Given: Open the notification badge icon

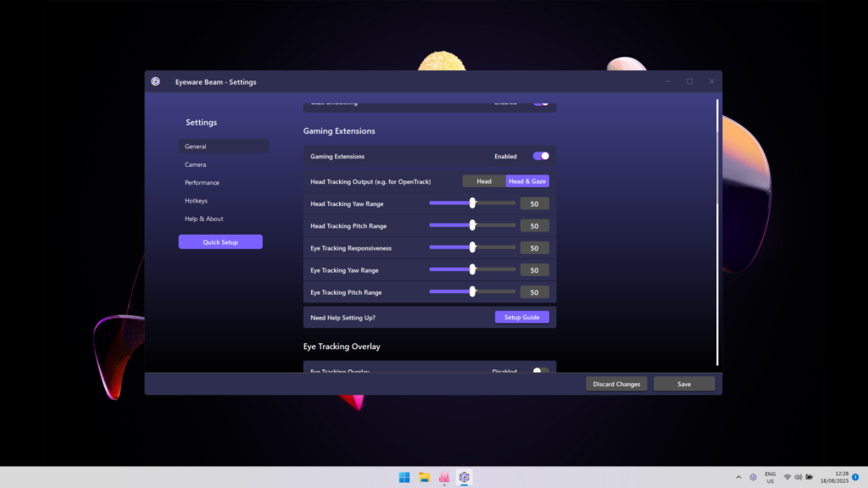Looking at the screenshot, I should [855, 477].
